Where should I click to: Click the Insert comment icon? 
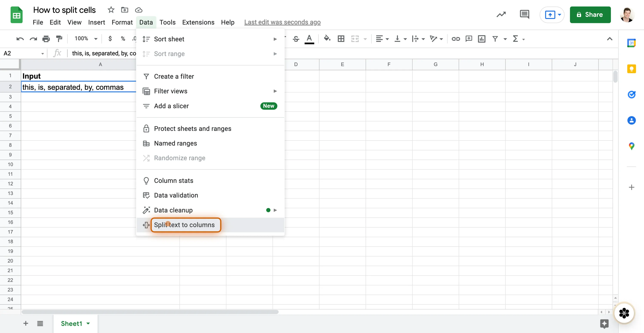point(469,39)
